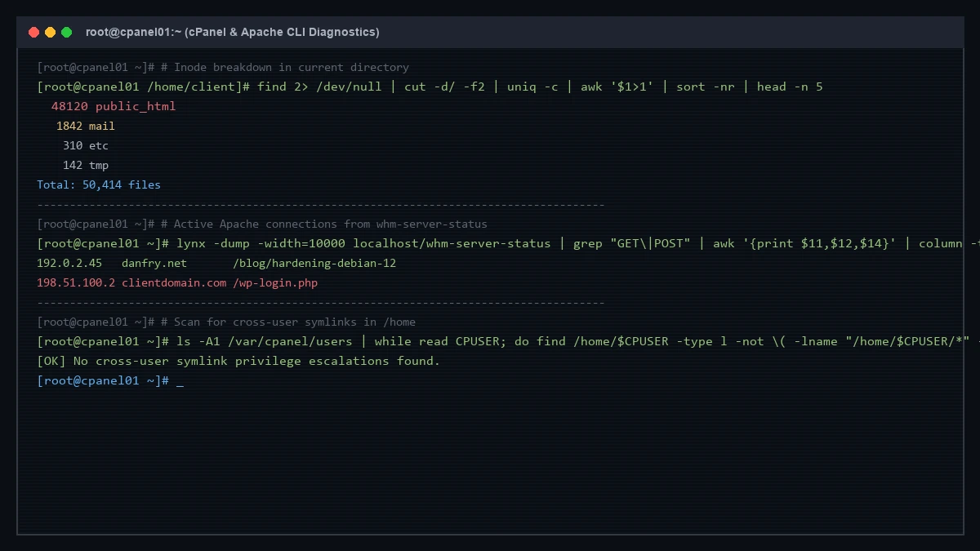
Task: Click the '[root@cpanel01 /home/client]#' prompt
Action: click(144, 87)
